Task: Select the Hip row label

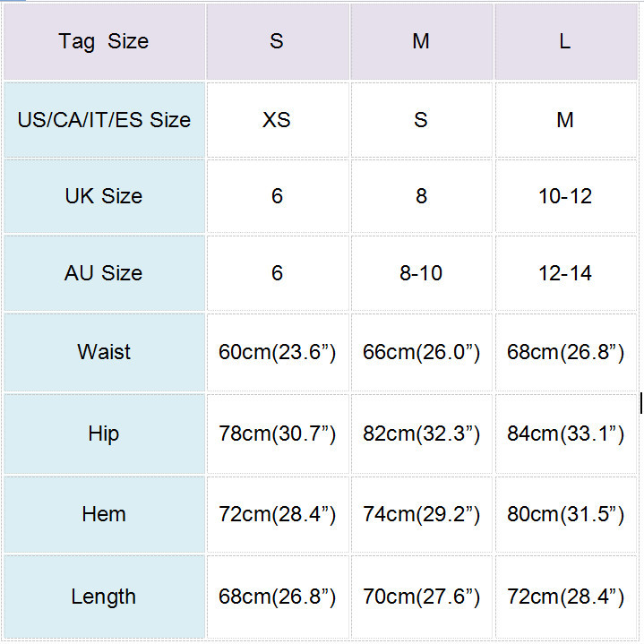Action: (104, 434)
